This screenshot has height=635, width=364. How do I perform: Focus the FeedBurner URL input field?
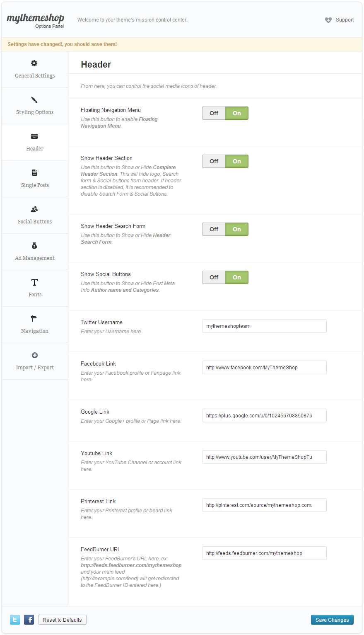264,553
